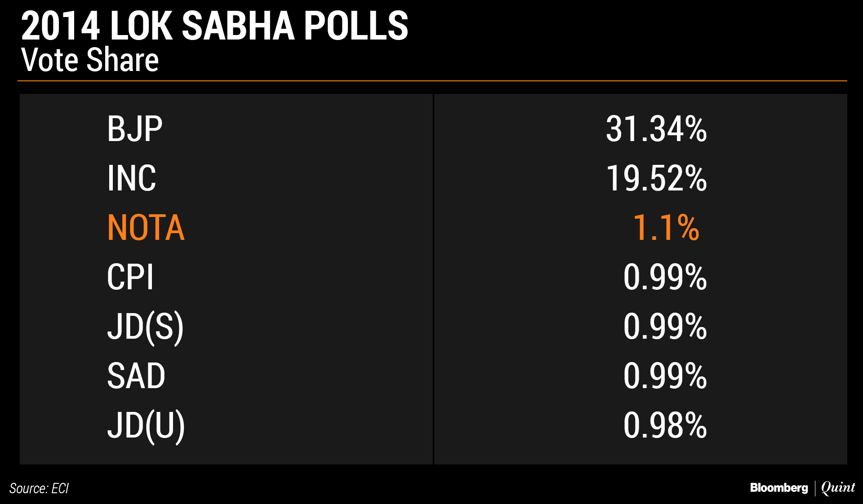Screen dimensions: 863x504
Task: Click the orange divider line under the title
Action: coord(432,81)
